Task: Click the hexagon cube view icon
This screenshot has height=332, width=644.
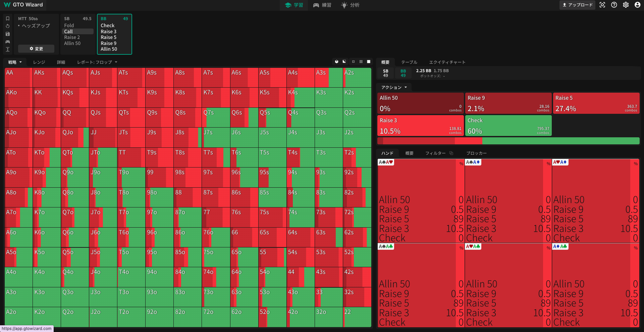Action: tap(336, 61)
